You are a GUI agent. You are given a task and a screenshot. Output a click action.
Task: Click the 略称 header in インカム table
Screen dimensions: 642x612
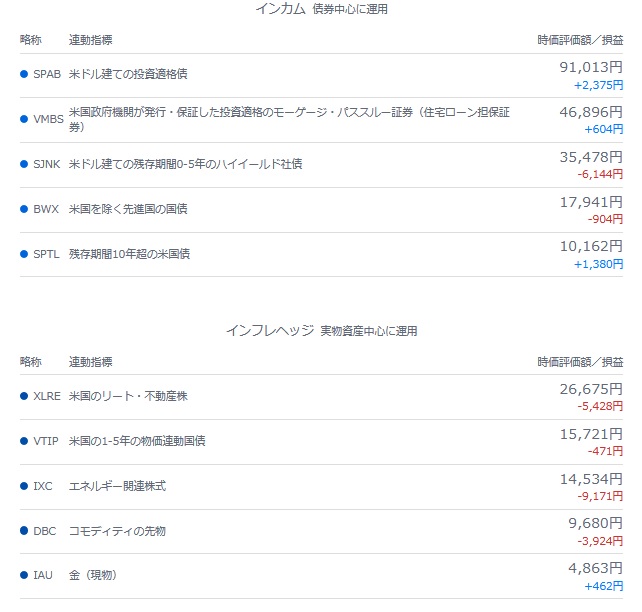coord(31,40)
